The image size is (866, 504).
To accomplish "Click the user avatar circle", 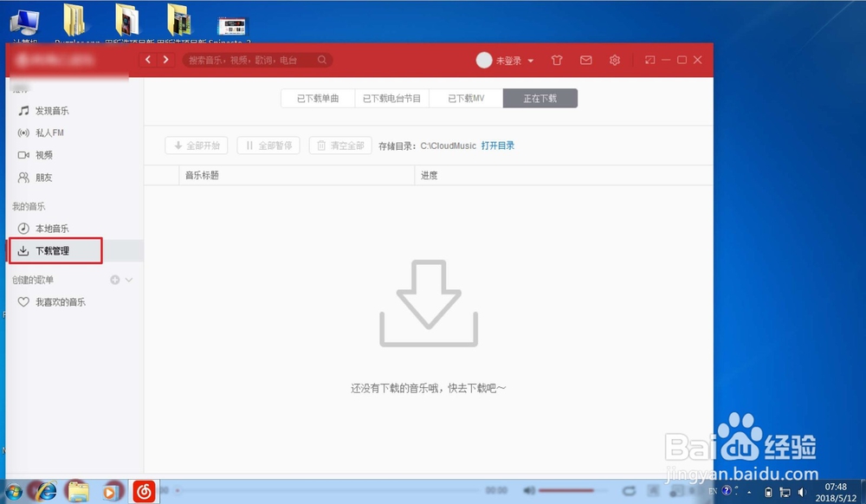I will tap(484, 60).
